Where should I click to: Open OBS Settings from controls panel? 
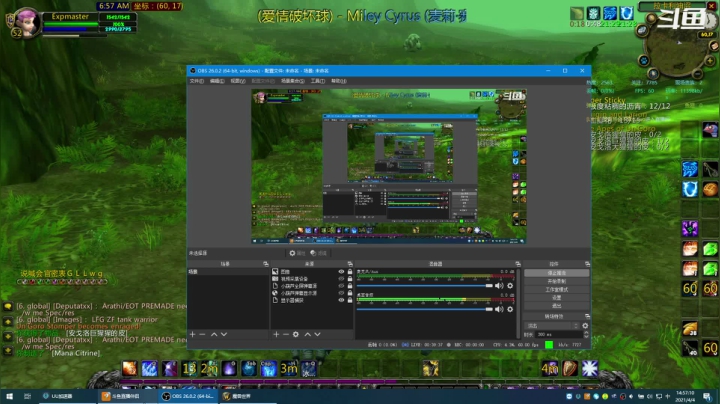tap(557, 297)
